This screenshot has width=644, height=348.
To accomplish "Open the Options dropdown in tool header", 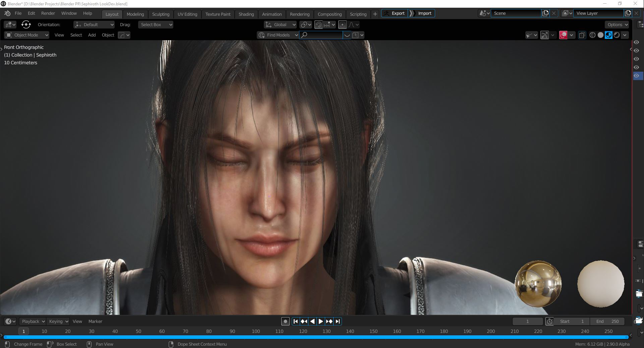I will (617, 24).
